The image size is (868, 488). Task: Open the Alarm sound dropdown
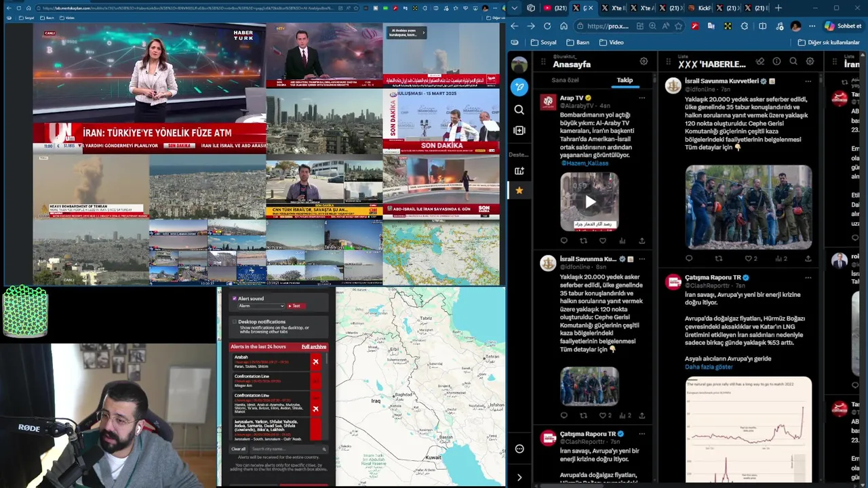261,306
